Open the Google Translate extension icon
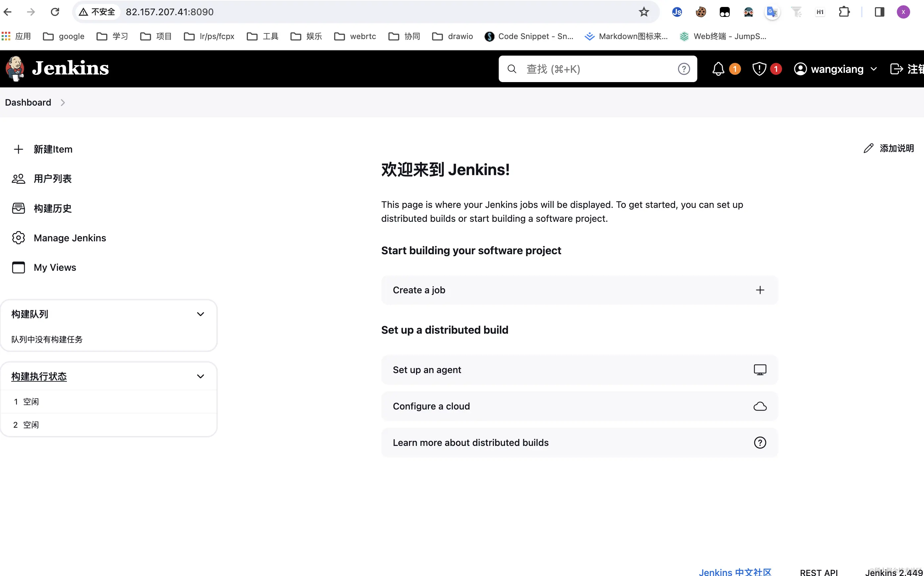This screenshot has width=924, height=576. point(772,12)
